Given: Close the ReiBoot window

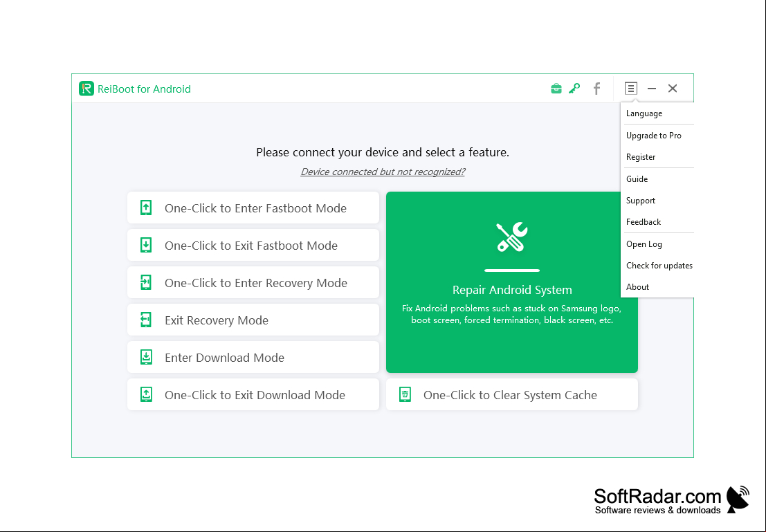Looking at the screenshot, I should 673,89.
